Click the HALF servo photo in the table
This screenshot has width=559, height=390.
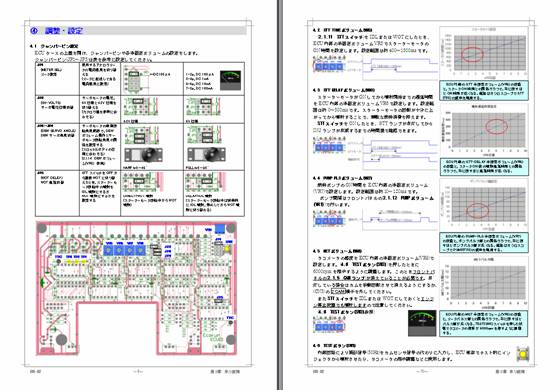pos(144,155)
